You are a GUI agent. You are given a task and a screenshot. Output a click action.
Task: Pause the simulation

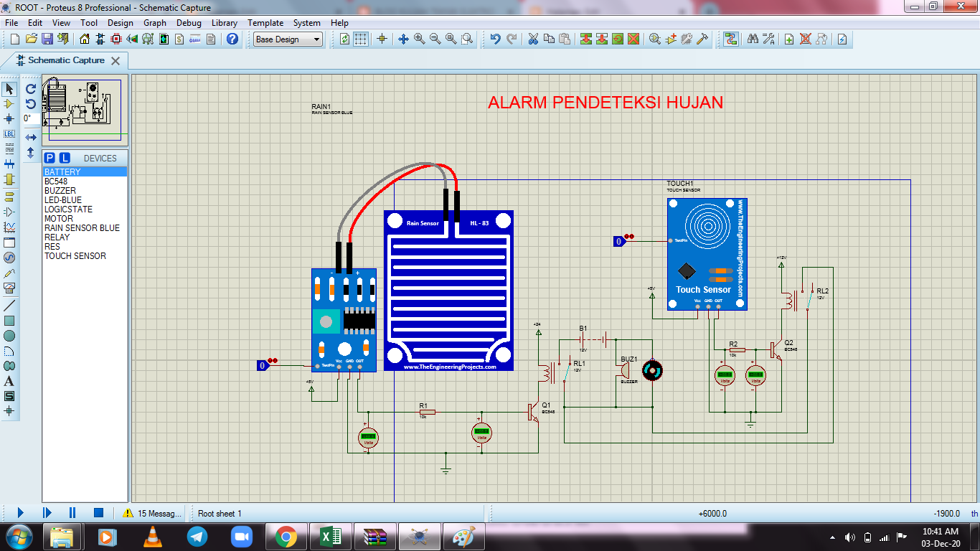(72, 512)
